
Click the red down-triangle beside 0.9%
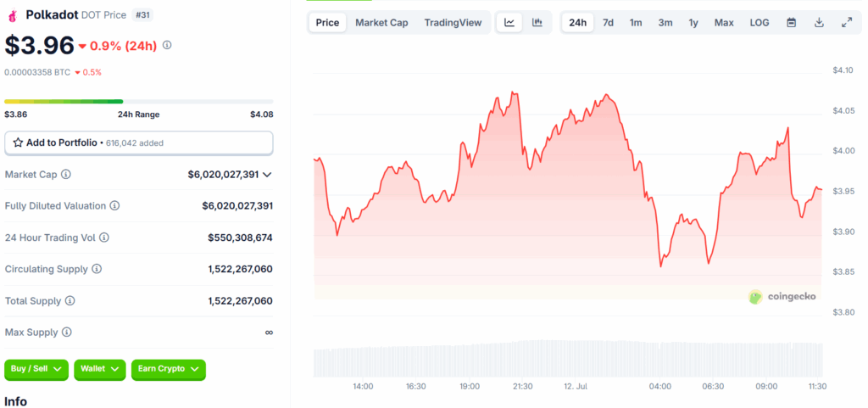click(82, 47)
